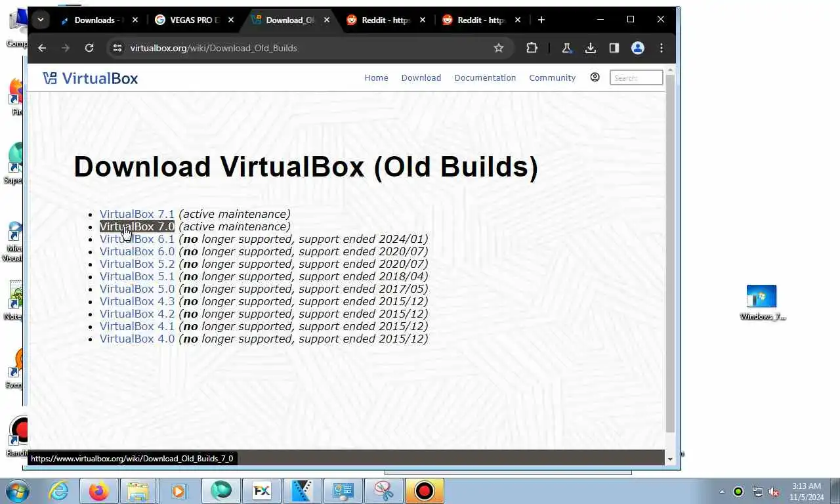Open Chrome Labs flask icon
Image resolution: width=840 pixels, height=504 pixels.
pyautogui.click(x=566, y=48)
